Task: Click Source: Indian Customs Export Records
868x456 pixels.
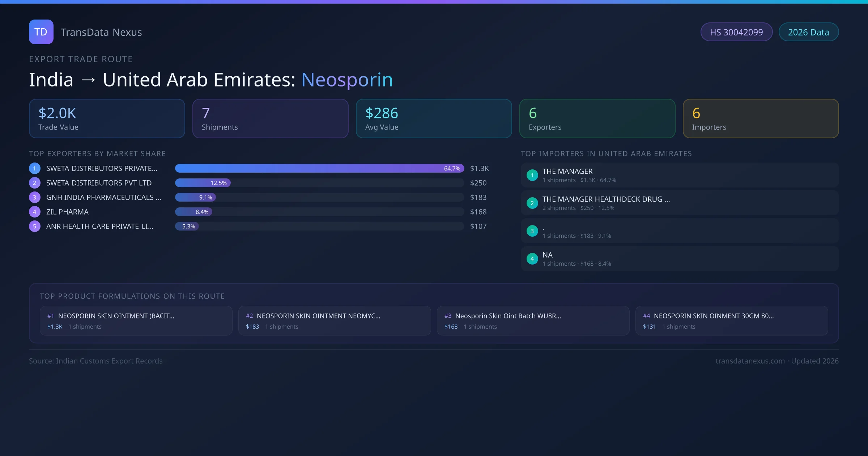Action: click(96, 361)
